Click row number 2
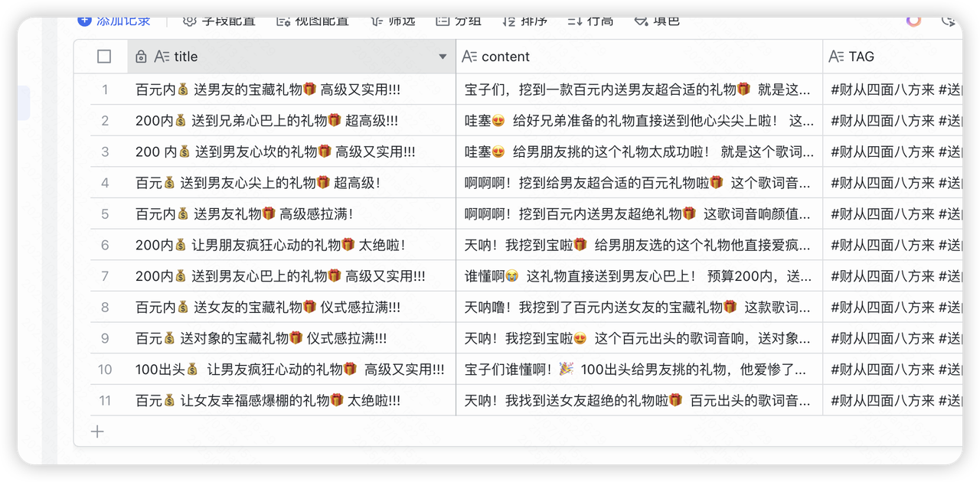Viewport: 980px width, 482px height. [x=105, y=121]
